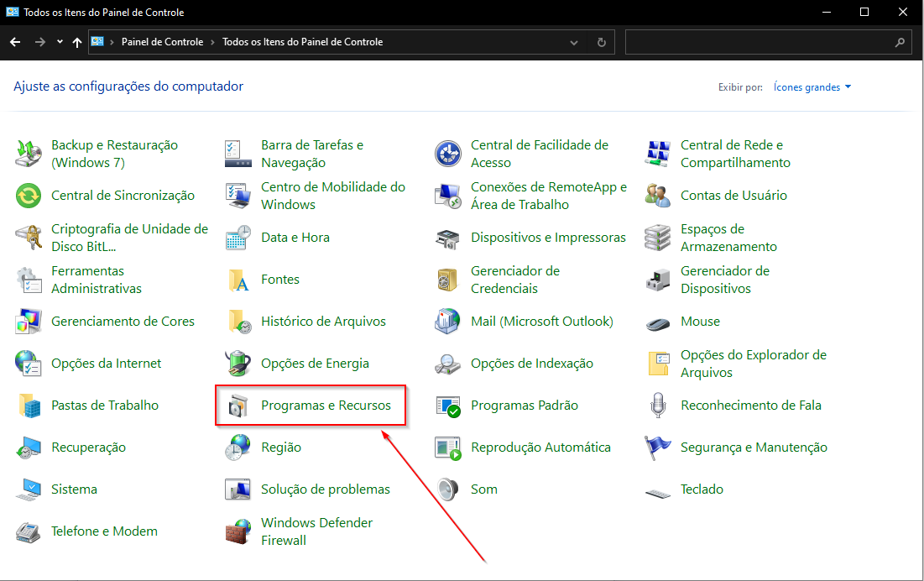Open Solução de problemas icon
924x581 pixels.
click(x=238, y=489)
